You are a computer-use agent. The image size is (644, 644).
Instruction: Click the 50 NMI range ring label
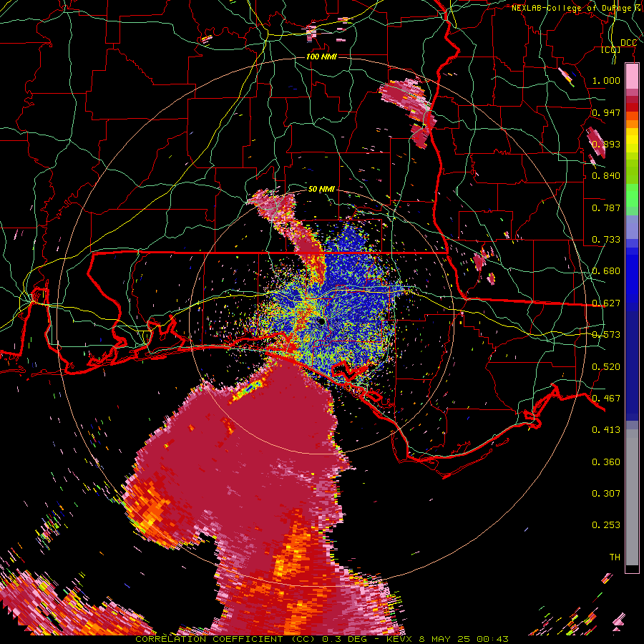pyautogui.click(x=321, y=189)
